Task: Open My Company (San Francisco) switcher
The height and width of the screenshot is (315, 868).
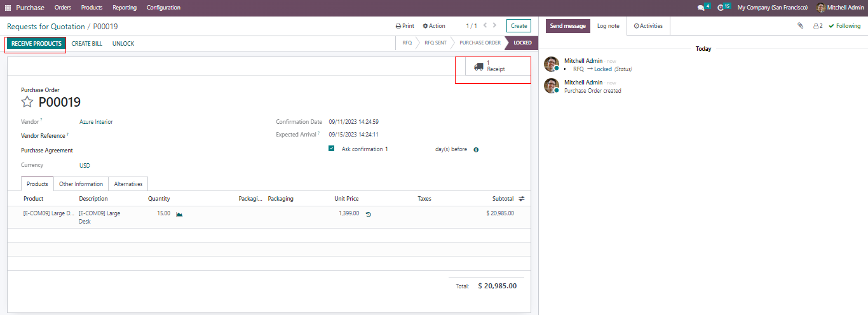Action: click(x=773, y=8)
